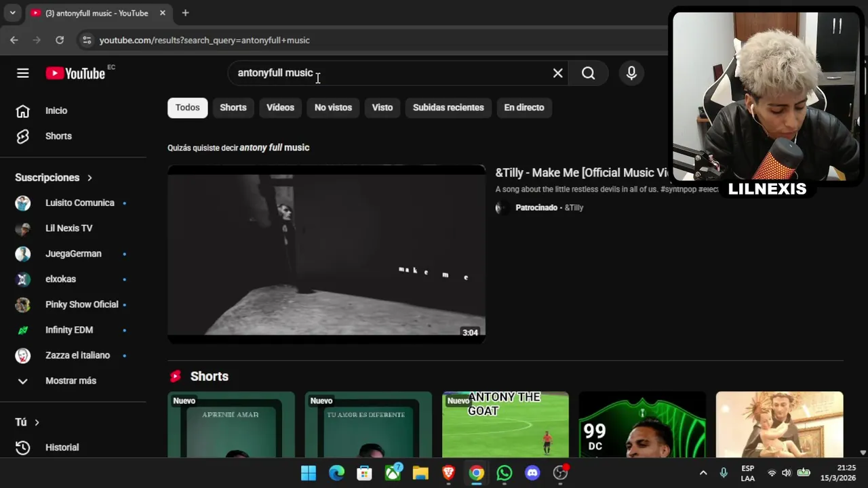The image size is (868, 488).
Task: Start voice search with the microphone icon
Action: click(x=631, y=73)
